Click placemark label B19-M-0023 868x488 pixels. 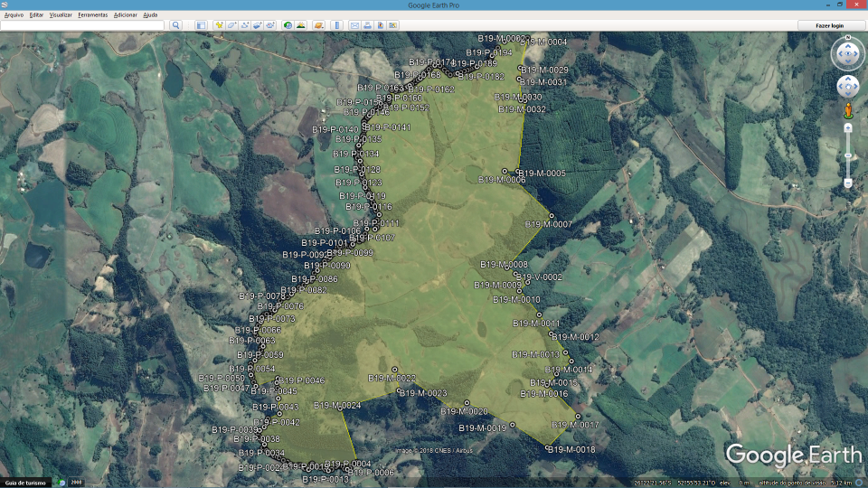coord(423,393)
